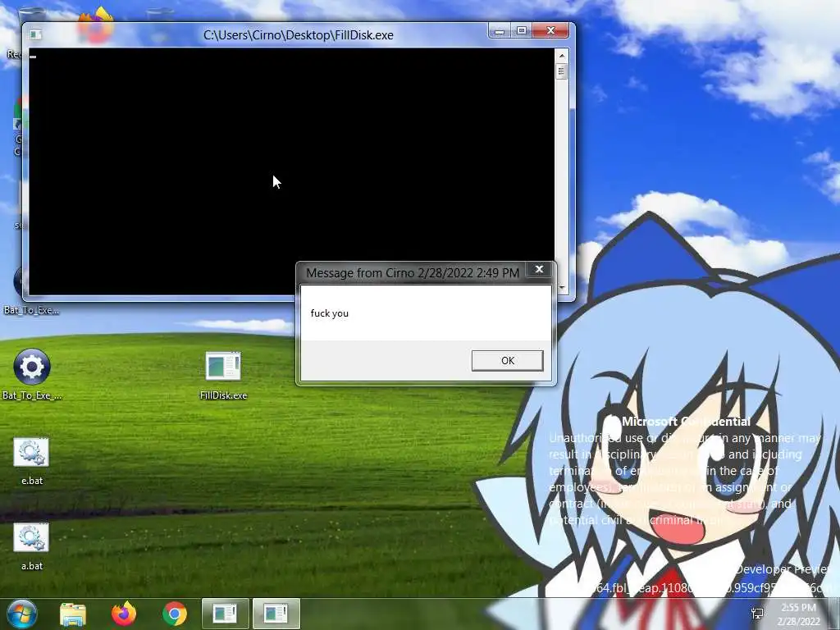Click the FillDisk.exe desktop icon label

pos(223,395)
